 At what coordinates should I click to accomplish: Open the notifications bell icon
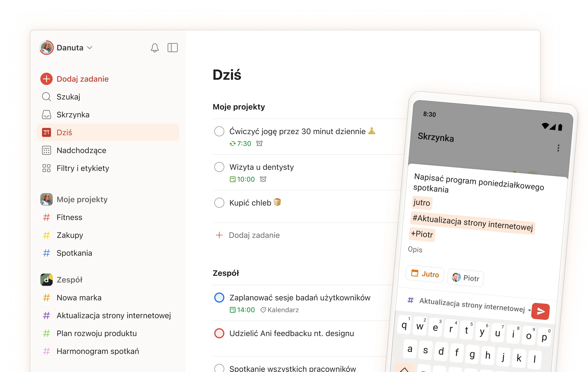pos(155,48)
